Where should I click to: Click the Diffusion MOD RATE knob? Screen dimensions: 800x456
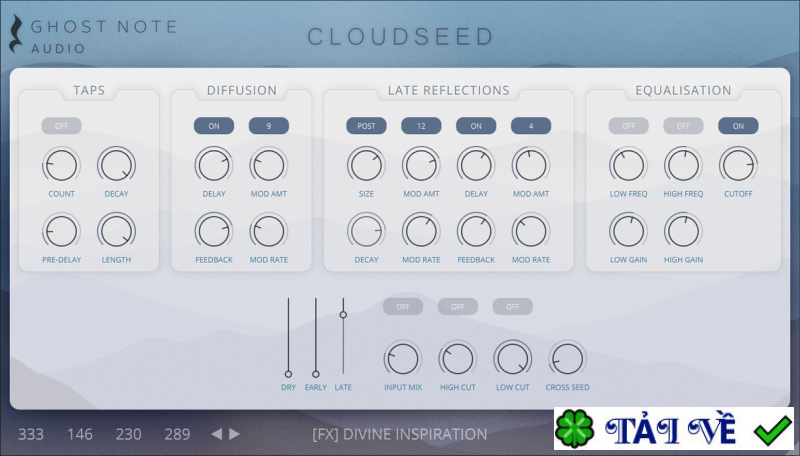pyautogui.click(x=269, y=231)
